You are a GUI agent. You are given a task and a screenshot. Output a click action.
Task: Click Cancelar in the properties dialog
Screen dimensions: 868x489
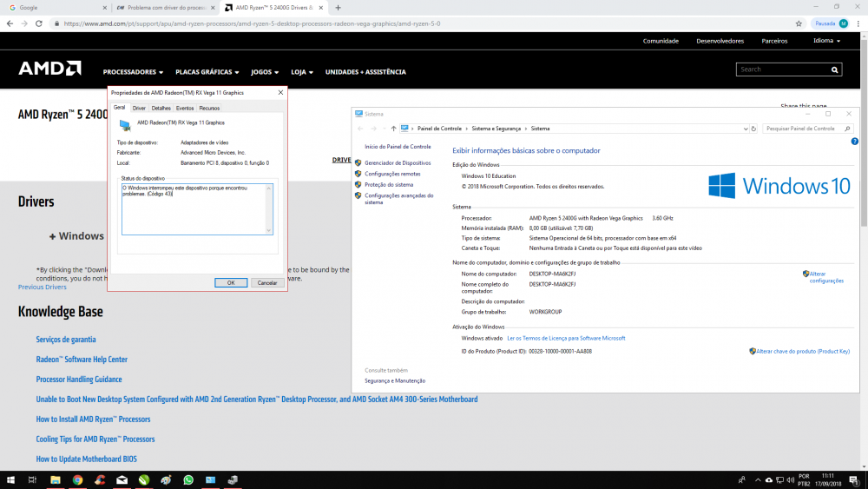point(266,283)
